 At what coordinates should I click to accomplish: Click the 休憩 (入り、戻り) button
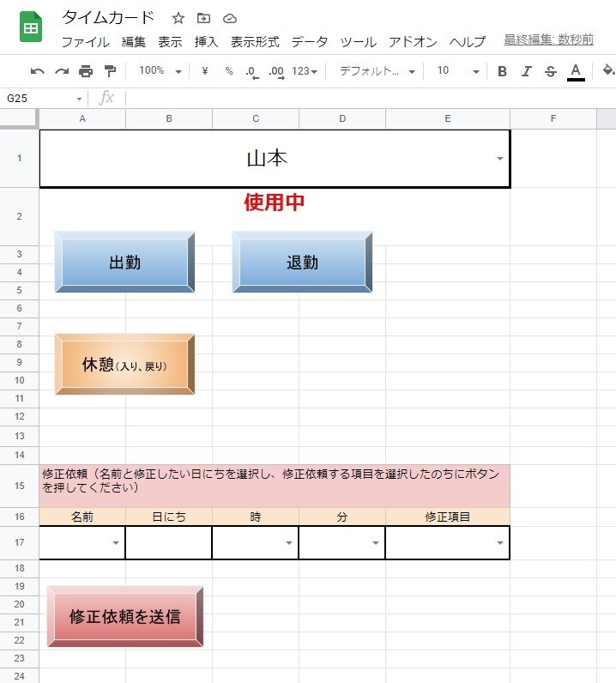(x=124, y=365)
